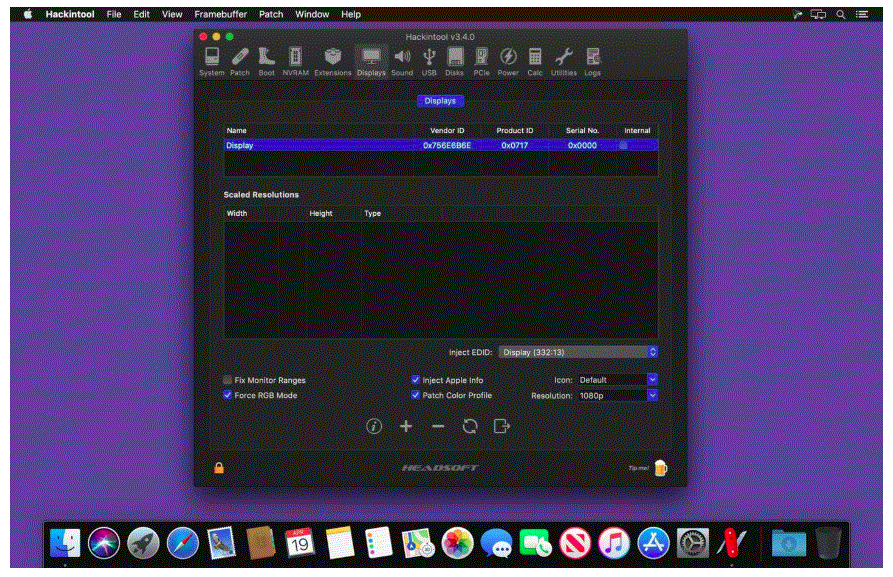
Task: Uncheck Force RGB Mode
Action: [x=227, y=395]
